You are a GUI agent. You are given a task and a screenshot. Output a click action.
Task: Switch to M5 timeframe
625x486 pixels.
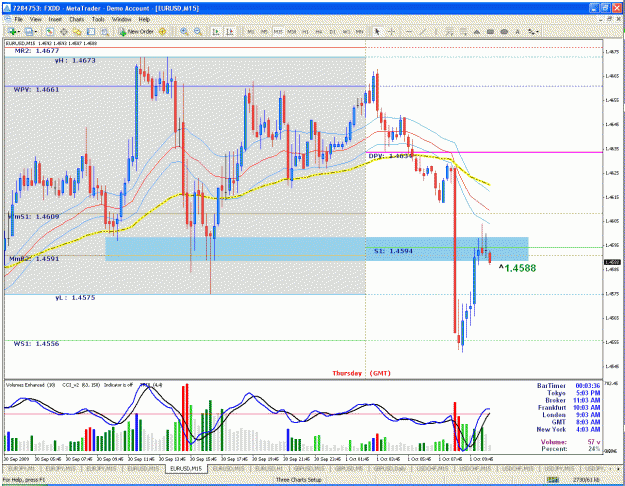click(x=264, y=31)
